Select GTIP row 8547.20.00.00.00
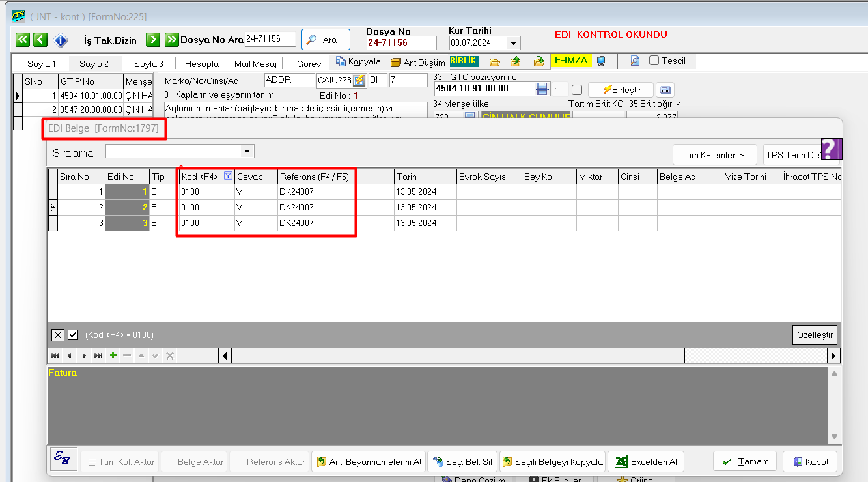The image size is (868, 482). point(91,109)
